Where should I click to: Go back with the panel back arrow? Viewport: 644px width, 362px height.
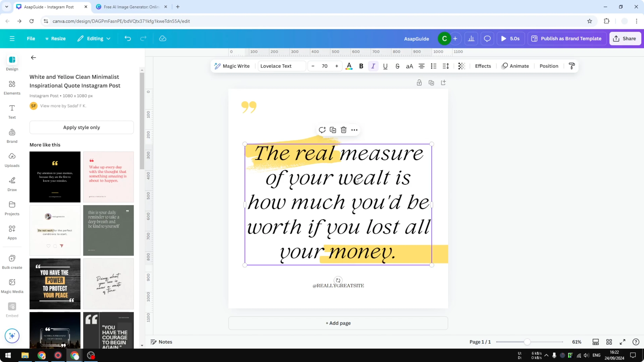pyautogui.click(x=33, y=58)
